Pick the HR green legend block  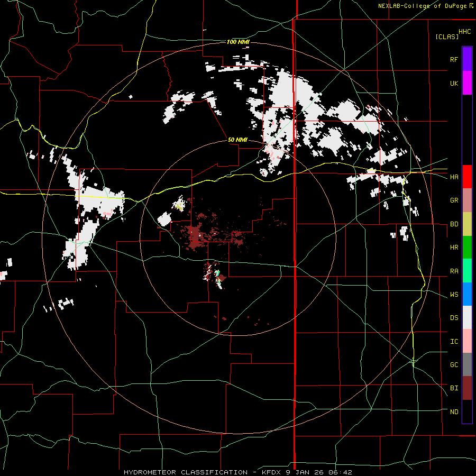[x=467, y=248]
